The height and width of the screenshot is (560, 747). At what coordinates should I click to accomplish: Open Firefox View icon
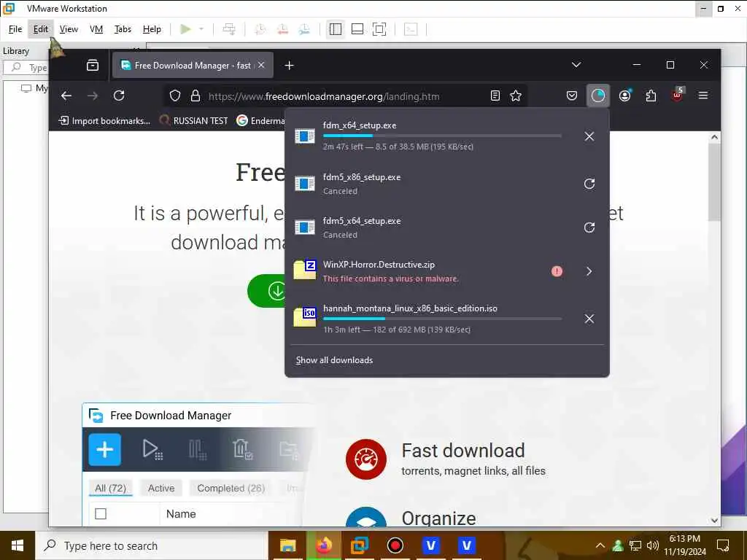93,65
